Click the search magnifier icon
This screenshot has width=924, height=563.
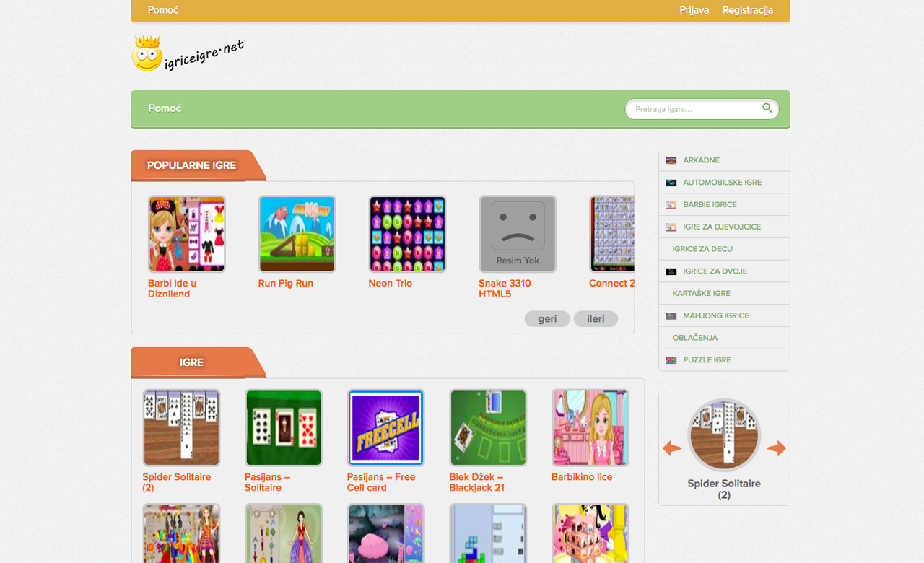point(767,108)
